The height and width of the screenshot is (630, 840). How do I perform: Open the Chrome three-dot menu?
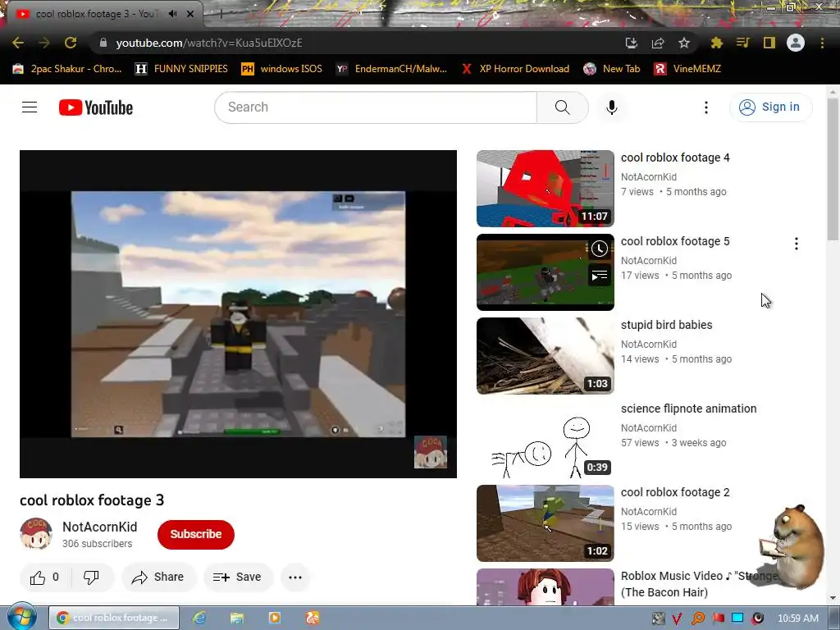(x=822, y=43)
